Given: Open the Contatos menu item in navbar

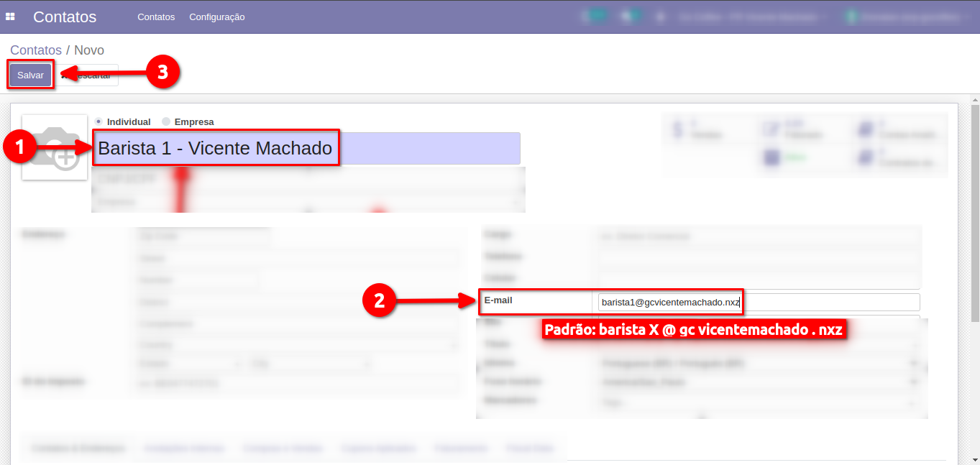Looking at the screenshot, I should pyautogui.click(x=156, y=17).
